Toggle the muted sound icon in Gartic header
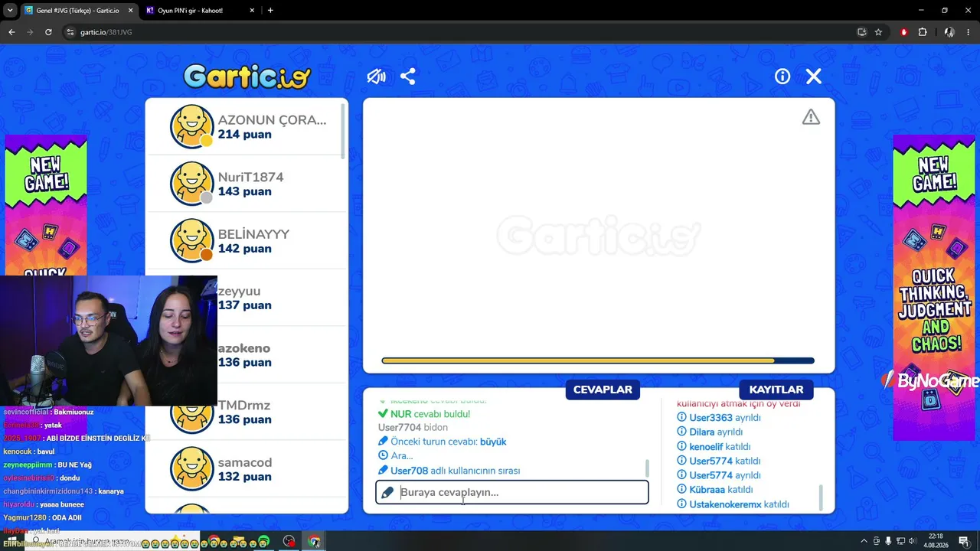The image size is (980, 551). [376, 77]
